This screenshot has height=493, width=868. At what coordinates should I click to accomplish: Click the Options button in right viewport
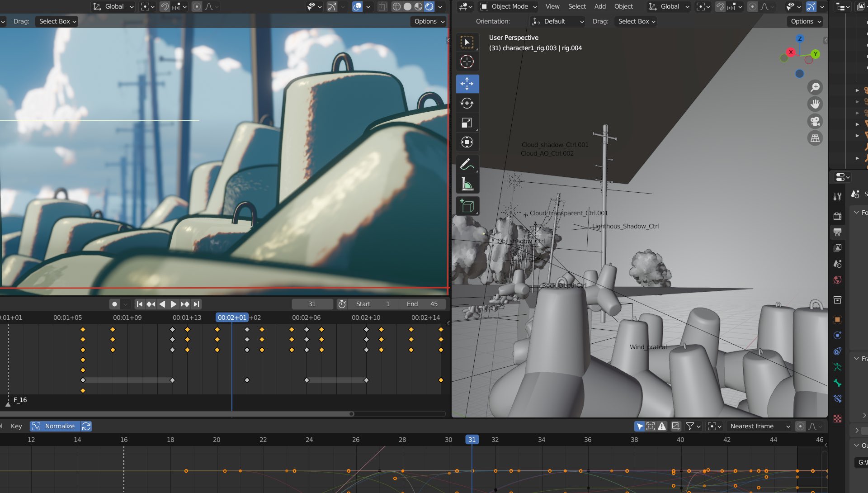(x=805, y=21)
